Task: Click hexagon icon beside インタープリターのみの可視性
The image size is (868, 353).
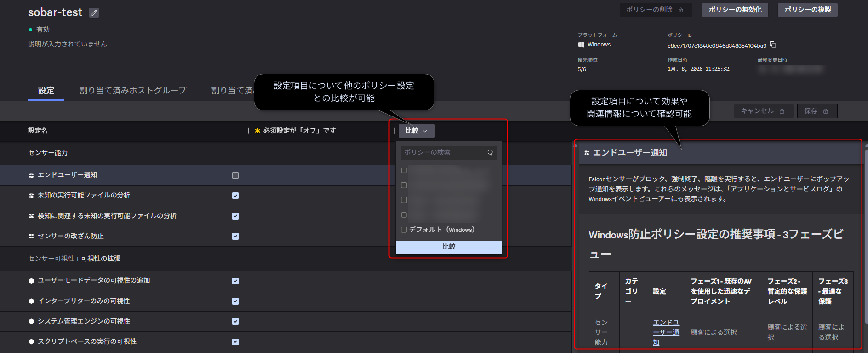Action: pyautogui.click(x=31, y=301)
